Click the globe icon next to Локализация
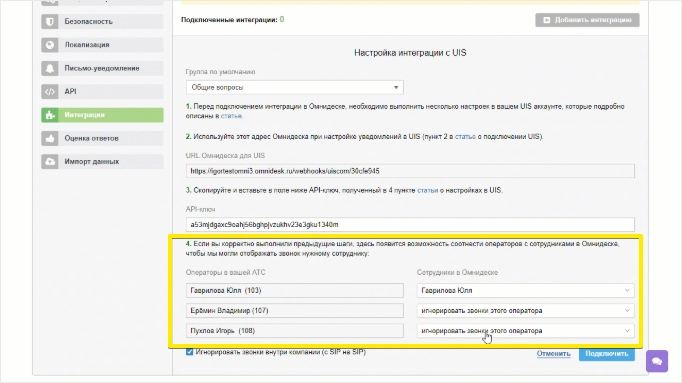 coord(50,45)
